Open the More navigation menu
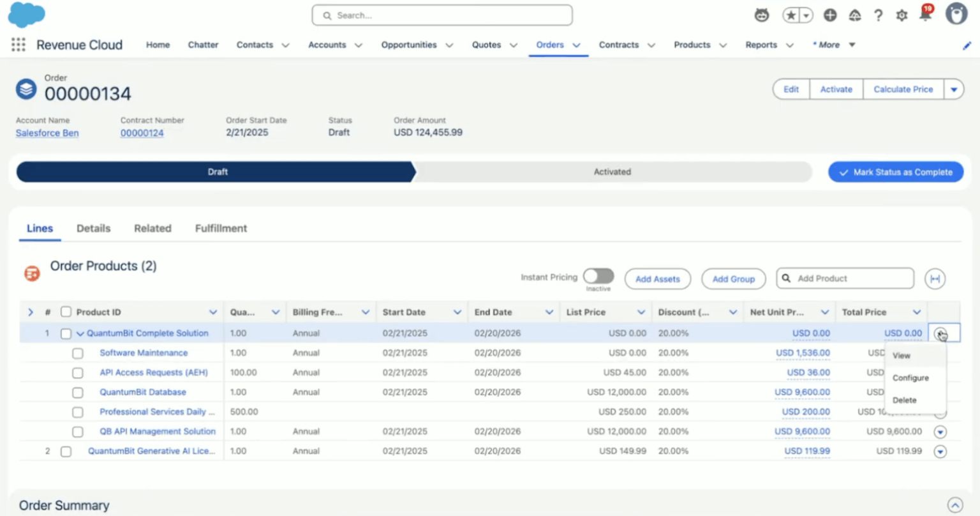 834,45
